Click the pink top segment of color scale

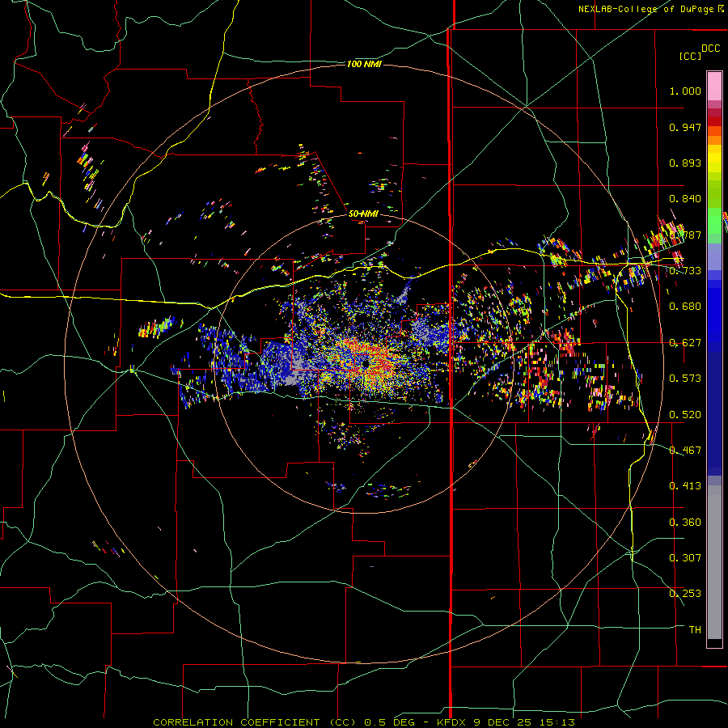pos(714,86)
